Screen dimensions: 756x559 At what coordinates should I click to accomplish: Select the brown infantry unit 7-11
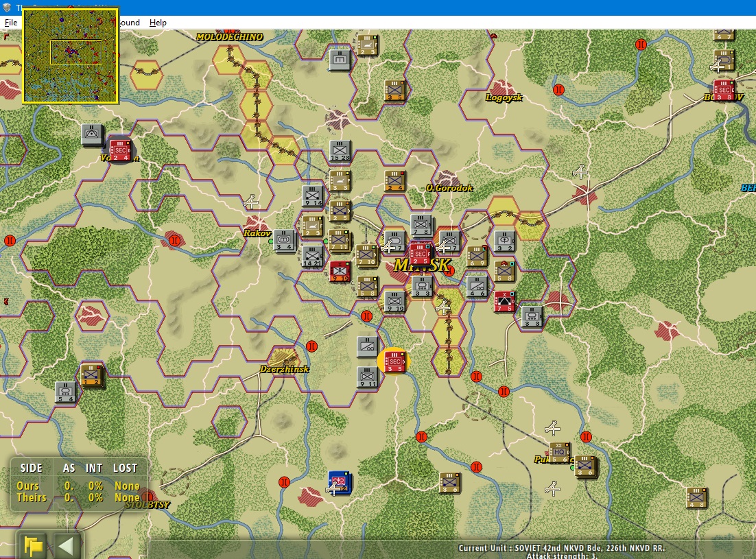[339, 240]
